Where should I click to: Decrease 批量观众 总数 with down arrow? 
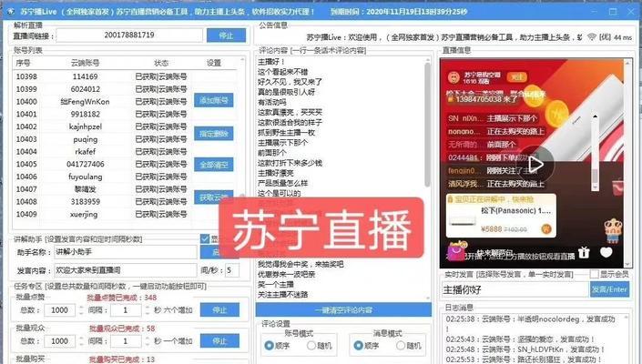[81, 344]
